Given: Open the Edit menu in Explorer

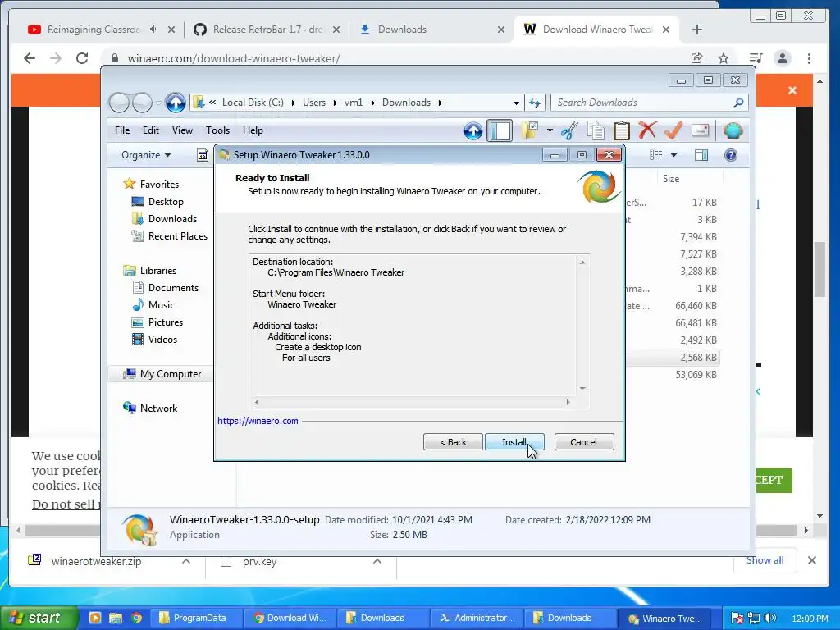Looking at the screenshot, I should [151, 130].
